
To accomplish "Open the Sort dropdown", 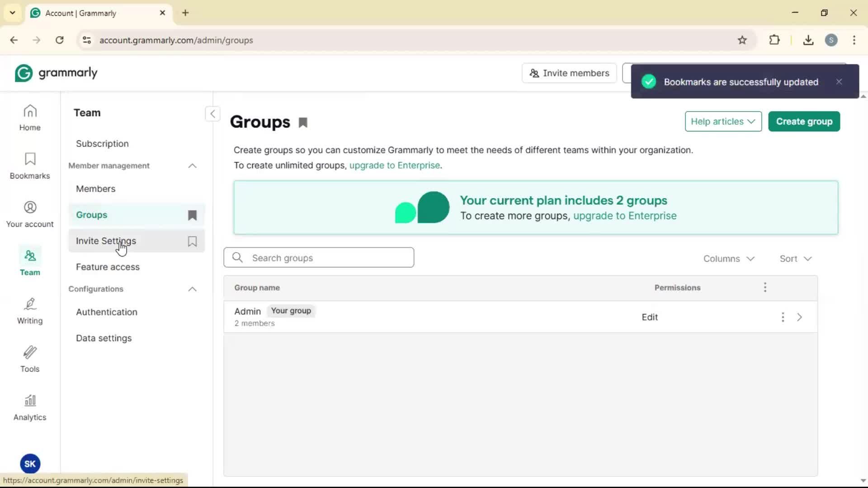I will pos(795,258).
